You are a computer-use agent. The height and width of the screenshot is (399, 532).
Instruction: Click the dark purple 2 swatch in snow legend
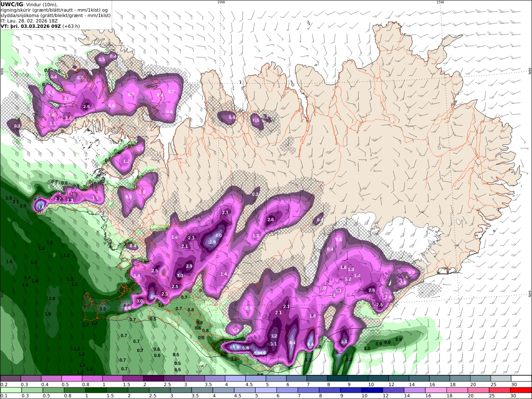pos(153,379)
